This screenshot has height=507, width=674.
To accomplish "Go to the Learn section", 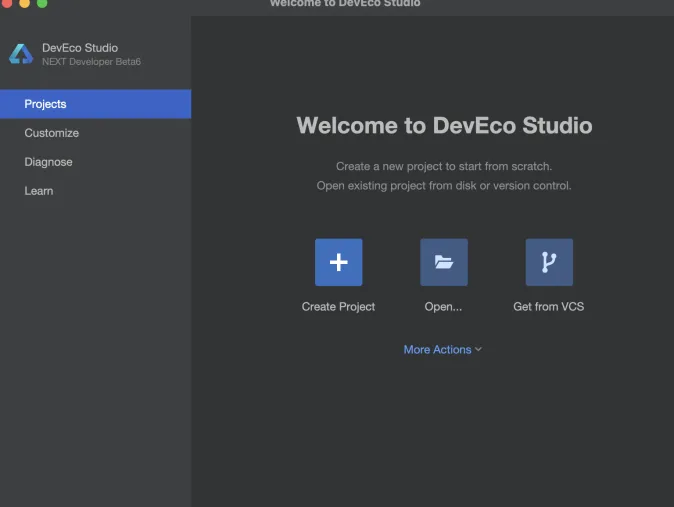I will click(x=39, y=191).
